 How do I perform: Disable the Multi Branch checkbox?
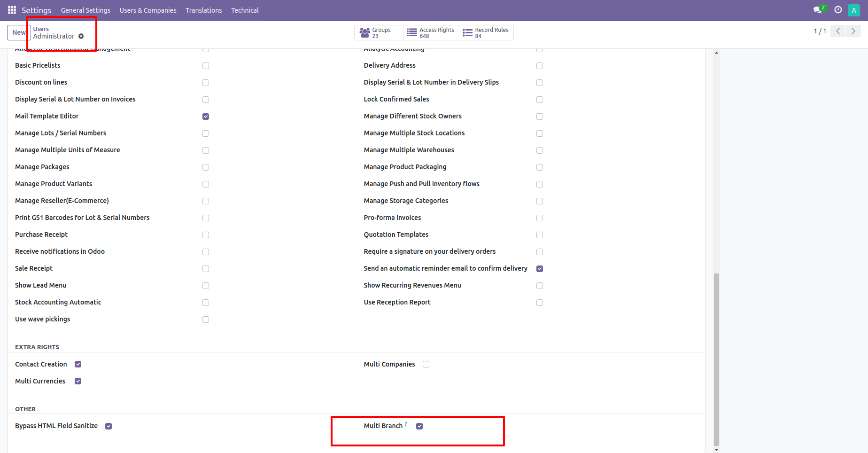(x=419, y=426)
